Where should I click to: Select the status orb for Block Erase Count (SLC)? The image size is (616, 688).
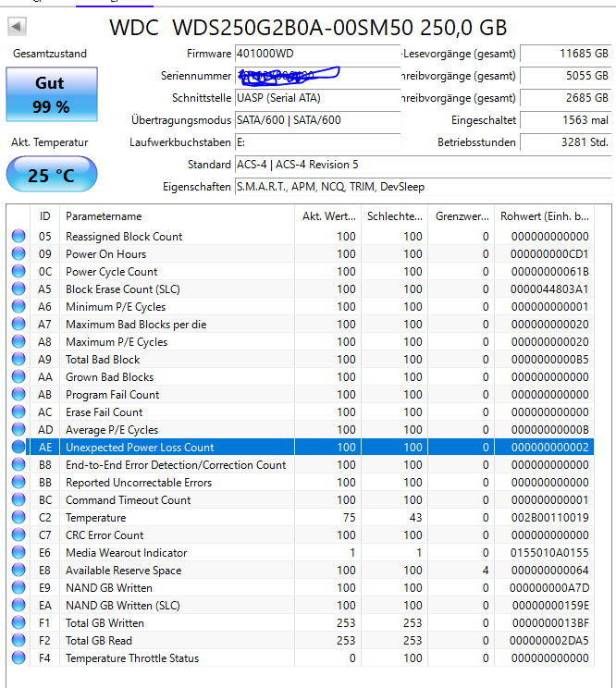[x=18, y=289]
